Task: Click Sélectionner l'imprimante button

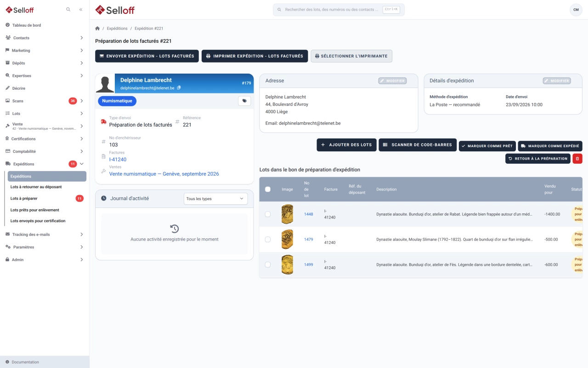Action: pos(351,56)
